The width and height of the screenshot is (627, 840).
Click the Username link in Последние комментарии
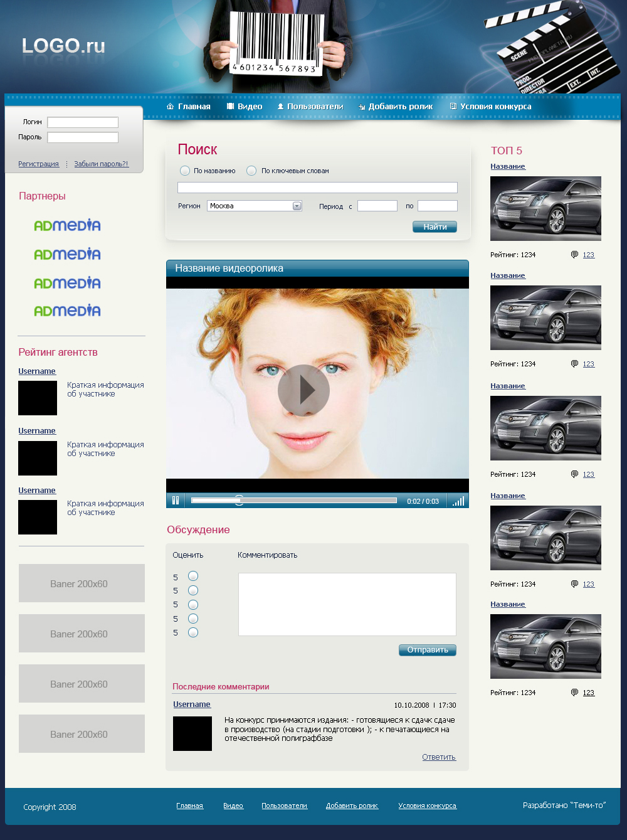pyautogui.click(x=192, y=704)
